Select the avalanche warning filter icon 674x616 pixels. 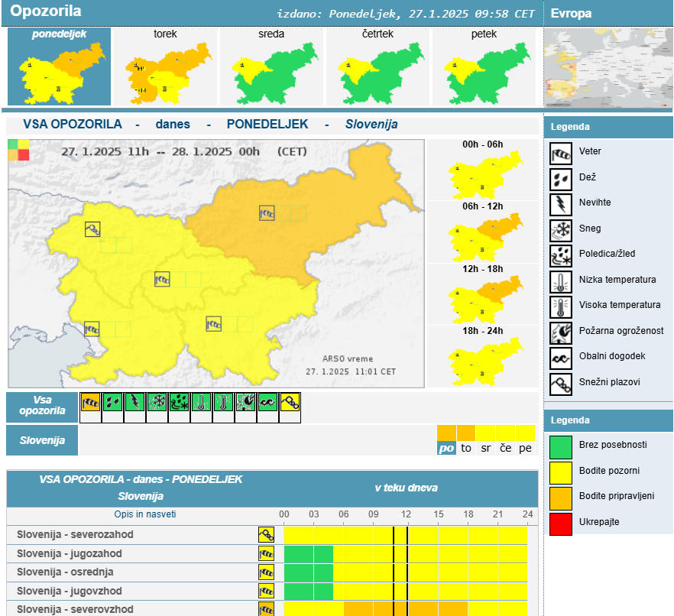(x=290, y=402)
